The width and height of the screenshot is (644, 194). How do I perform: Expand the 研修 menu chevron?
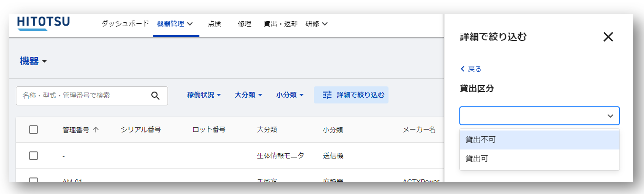tap(325, 24)
